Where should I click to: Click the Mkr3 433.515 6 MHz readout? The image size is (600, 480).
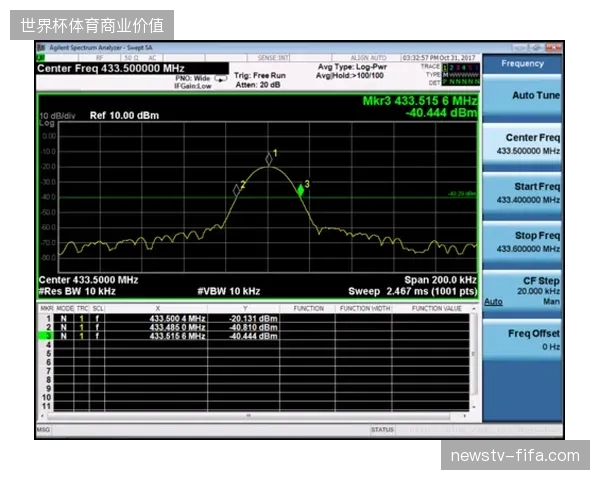[420, 101]
